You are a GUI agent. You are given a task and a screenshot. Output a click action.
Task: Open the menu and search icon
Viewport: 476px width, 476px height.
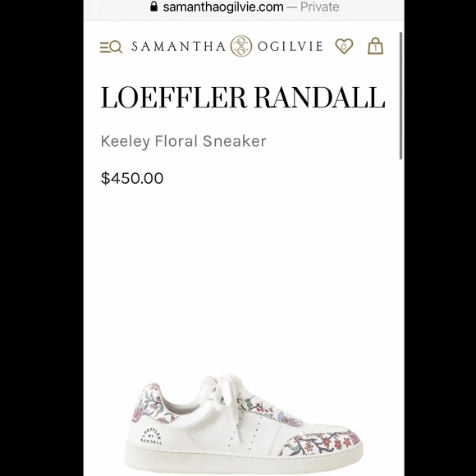(x=111, y=47)
